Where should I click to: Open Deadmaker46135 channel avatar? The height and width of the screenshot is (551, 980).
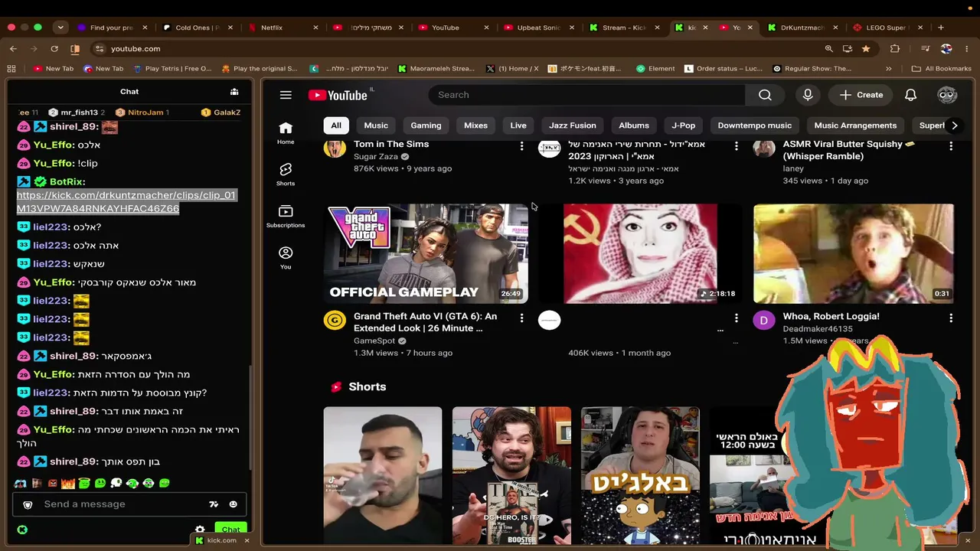pos(764,320)
